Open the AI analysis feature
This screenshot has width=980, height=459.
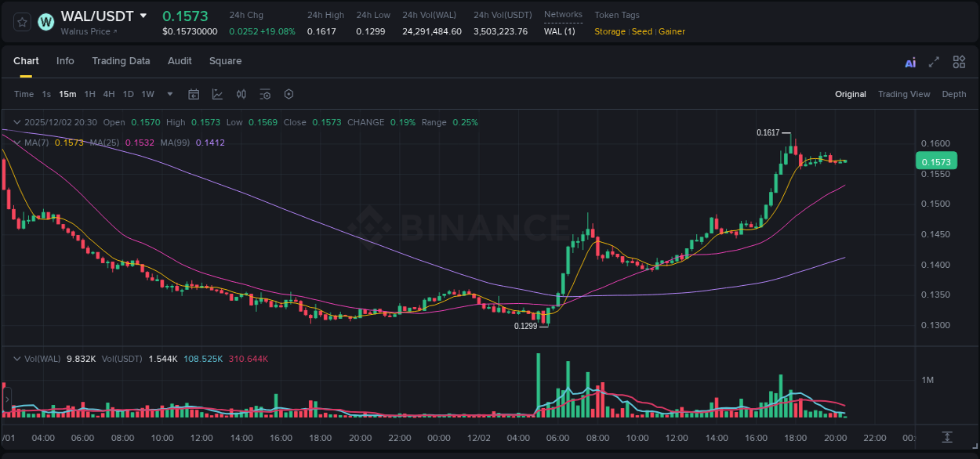(909, 61)
